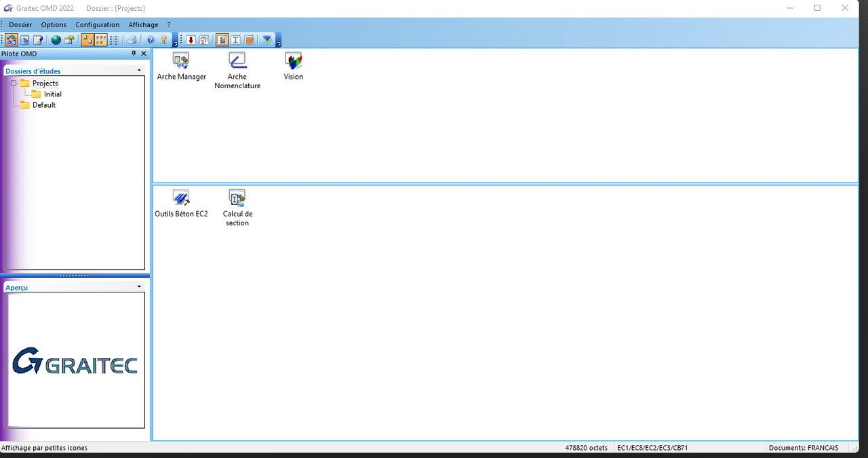This screenshot has width=868, height=458.
Task: Minimize the Graitec OMD window
Action: coord(790,8)
